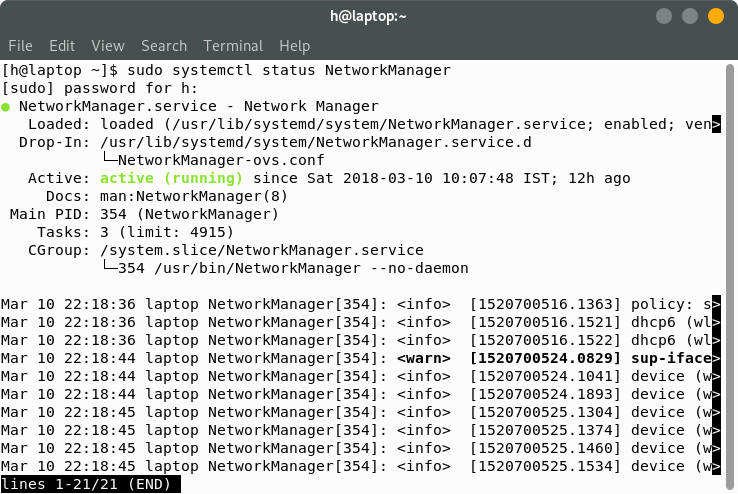Maximize the terminal window
The image size is (738, 494).
tap(690, 16)
